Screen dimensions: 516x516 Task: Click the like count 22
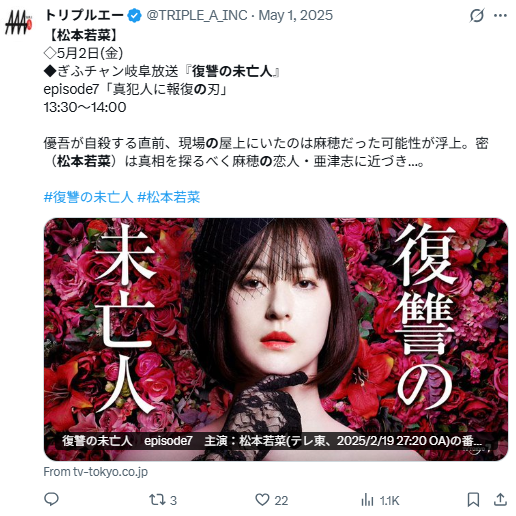pos(281,500)
